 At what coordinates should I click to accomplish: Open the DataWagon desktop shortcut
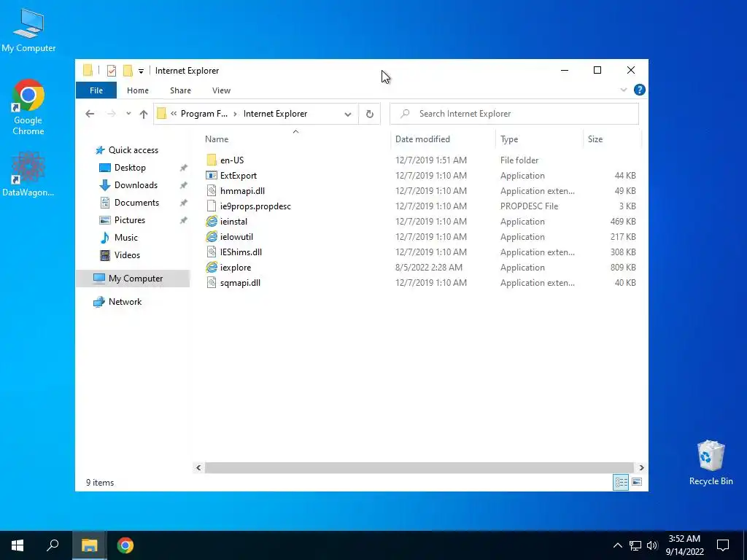pos(28,174)
